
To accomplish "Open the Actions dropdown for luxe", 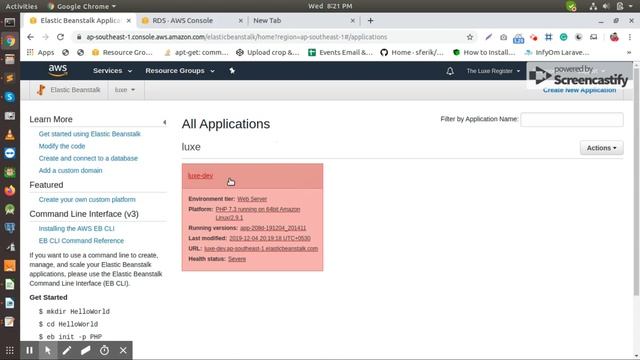I will [602, 148].
